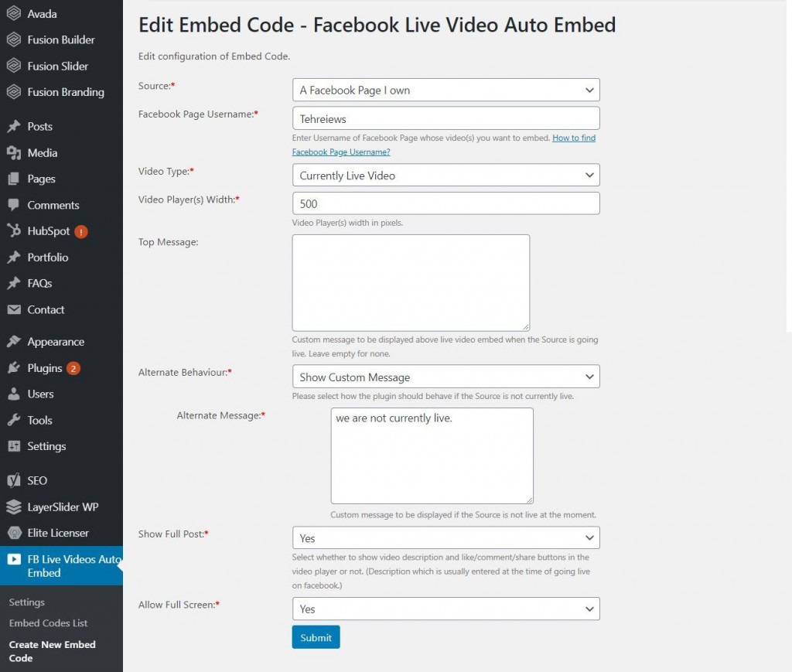The height and width of the screenshot is (672, 792).
Task: Open Fusion Builder menu label
Action: coord(61,39)
